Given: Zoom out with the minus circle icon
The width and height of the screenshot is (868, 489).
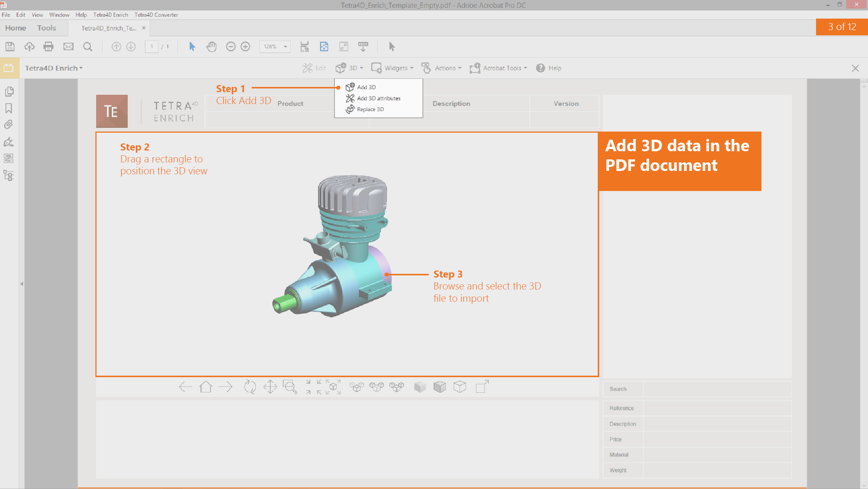Looking at the screenshot, I should [x=231, y=46].
